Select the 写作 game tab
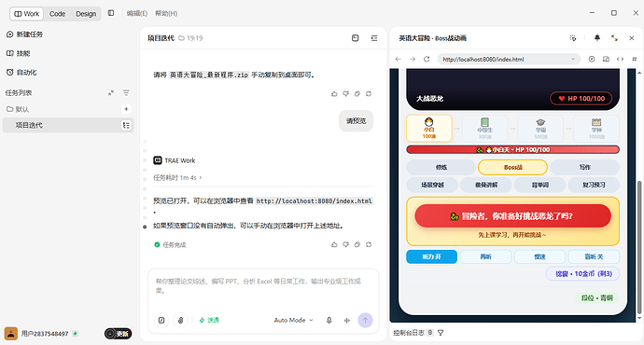The height and width of the screenshot is (345, 644). click(x=584, y=168)
